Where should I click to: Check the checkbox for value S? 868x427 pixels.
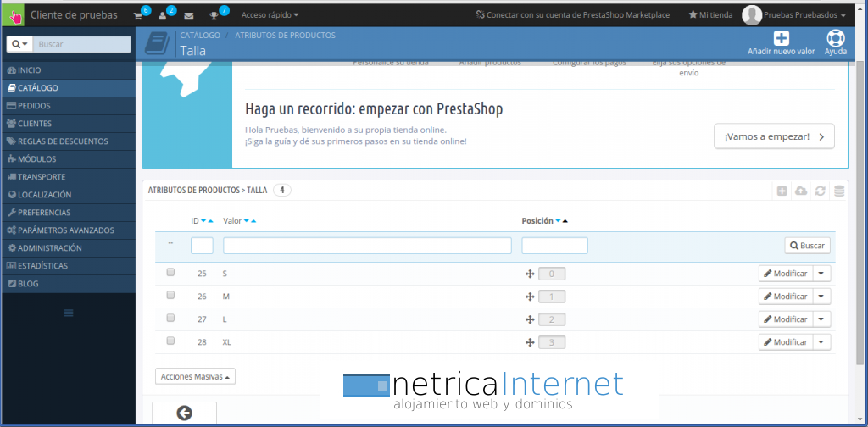pyautogui.click(x=170, y=272)
